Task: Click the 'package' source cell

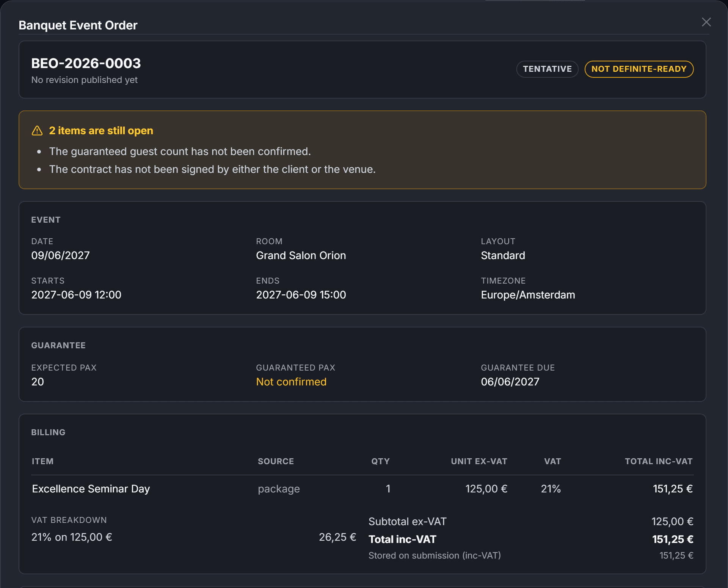Action: pyautogui.click(x=279, y=489)
